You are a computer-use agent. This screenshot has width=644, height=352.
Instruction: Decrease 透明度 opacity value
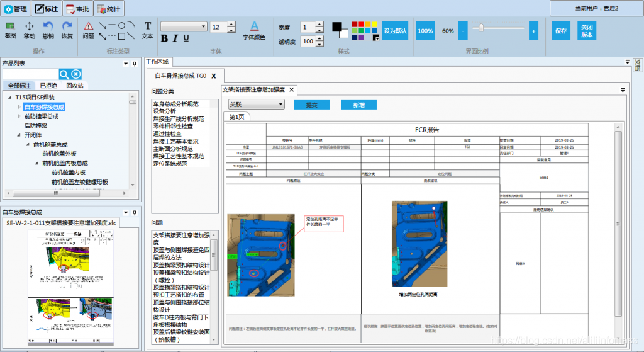(319, 44)
